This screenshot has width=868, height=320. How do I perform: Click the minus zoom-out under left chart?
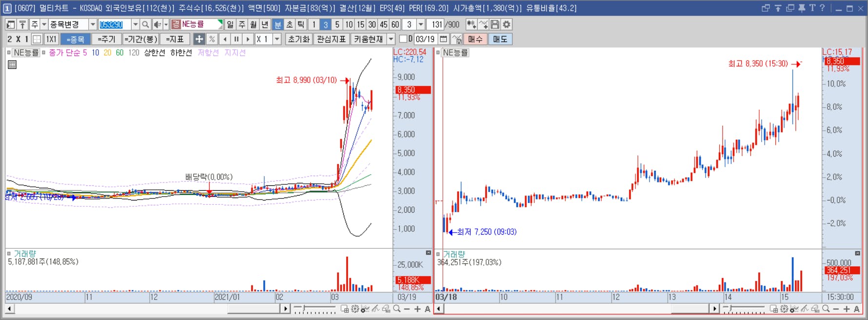coord(407,309)
